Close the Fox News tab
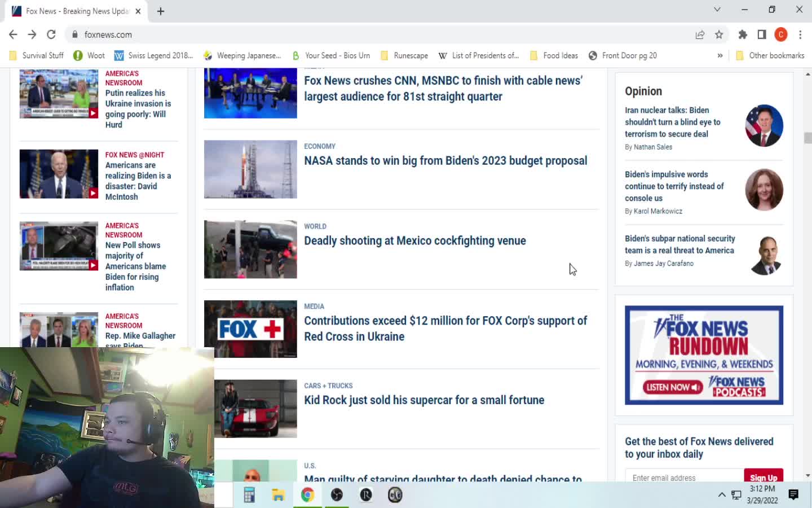Image resolution: width=812 pixels, height=508 pixels. coord(138,11)
